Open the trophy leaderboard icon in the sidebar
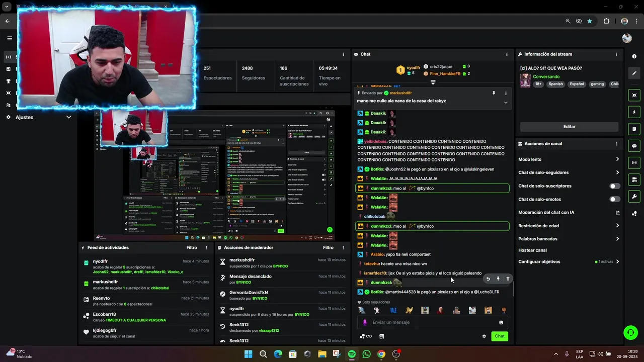This screenshot has height=362, width=644. tap(8, 81)
